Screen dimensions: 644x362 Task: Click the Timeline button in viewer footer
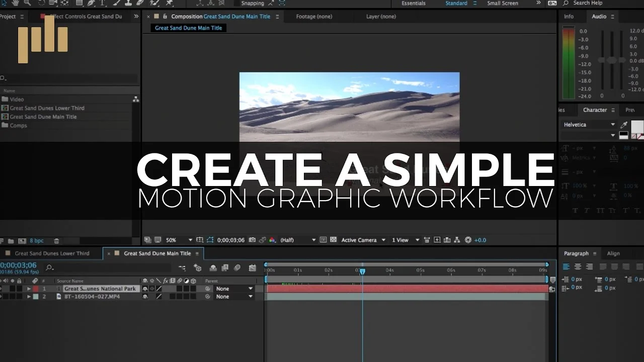[x=447, y=240]
